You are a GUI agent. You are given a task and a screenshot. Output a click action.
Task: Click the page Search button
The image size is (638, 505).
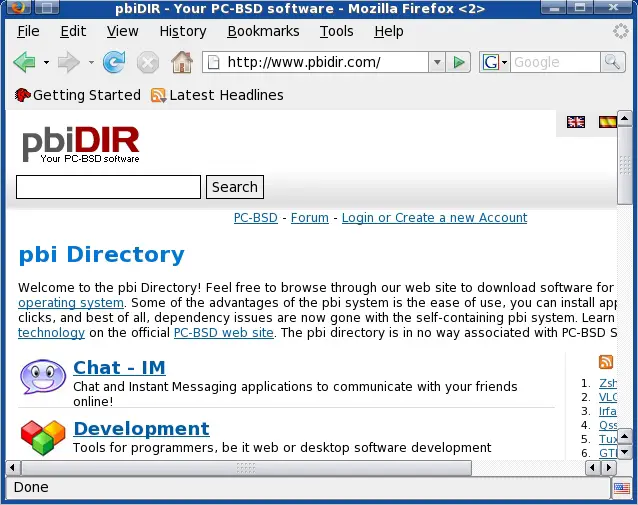235,187
